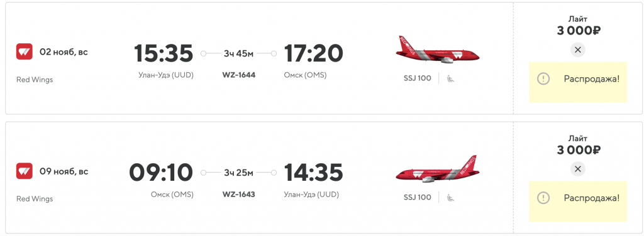Click warning icon in second Распродажа banner
The width and height of the screenshot is (644, 236).
[543, 198]
